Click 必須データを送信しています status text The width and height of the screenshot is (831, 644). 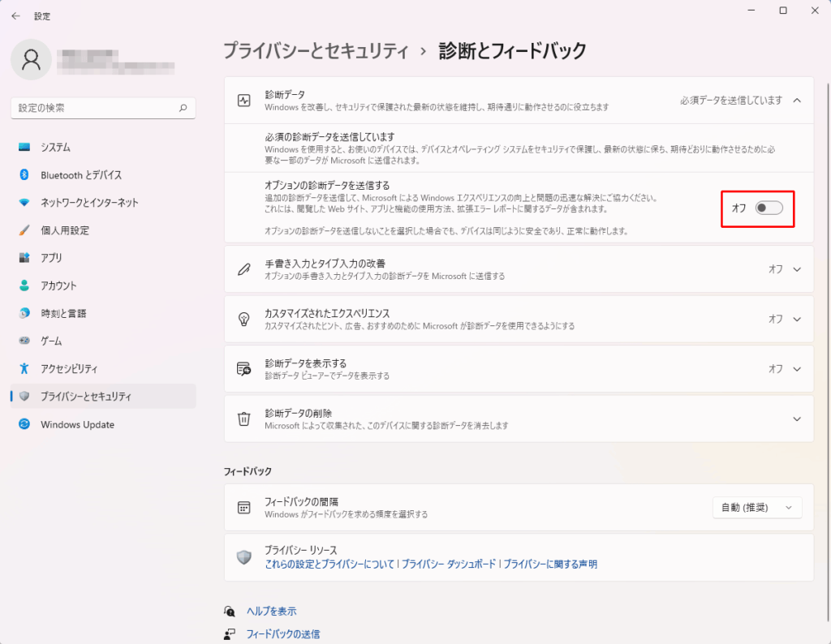(731, 100)
